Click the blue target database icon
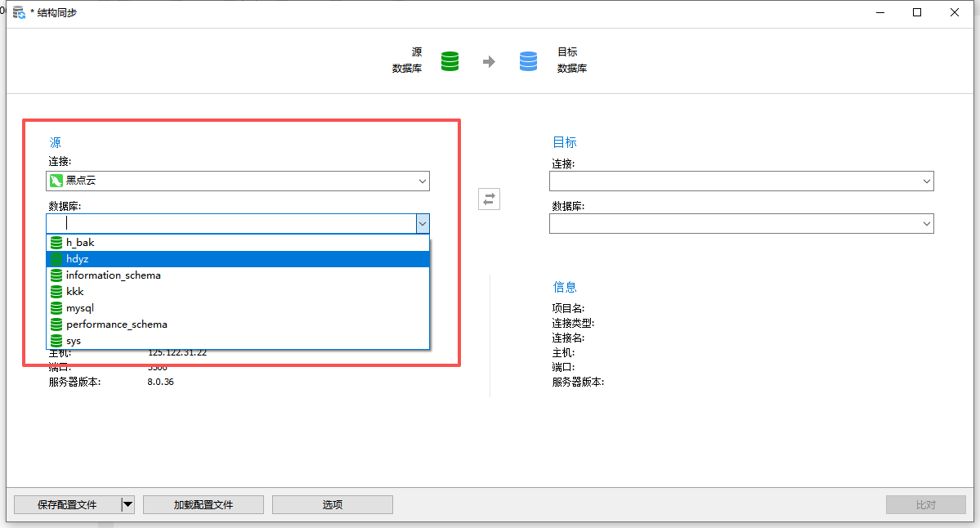Viewport: 980px width, 528px height. click(x=529, y=61)
